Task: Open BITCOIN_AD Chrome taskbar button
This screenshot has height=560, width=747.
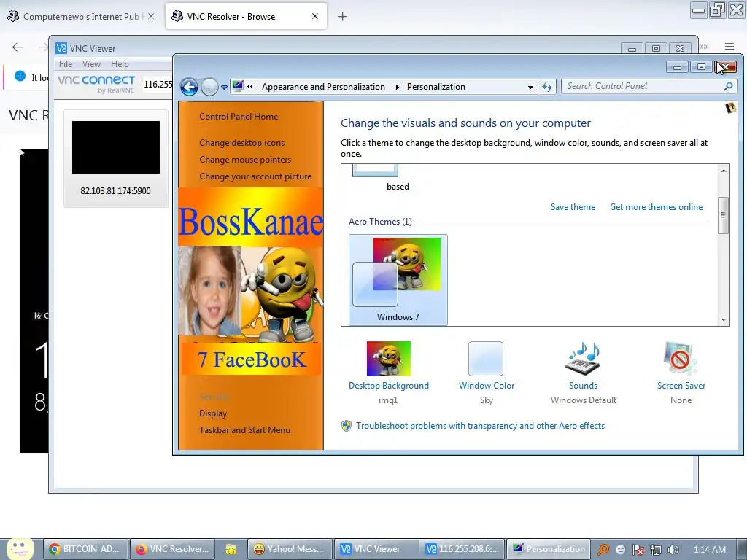Action: [x=86, y=549]
